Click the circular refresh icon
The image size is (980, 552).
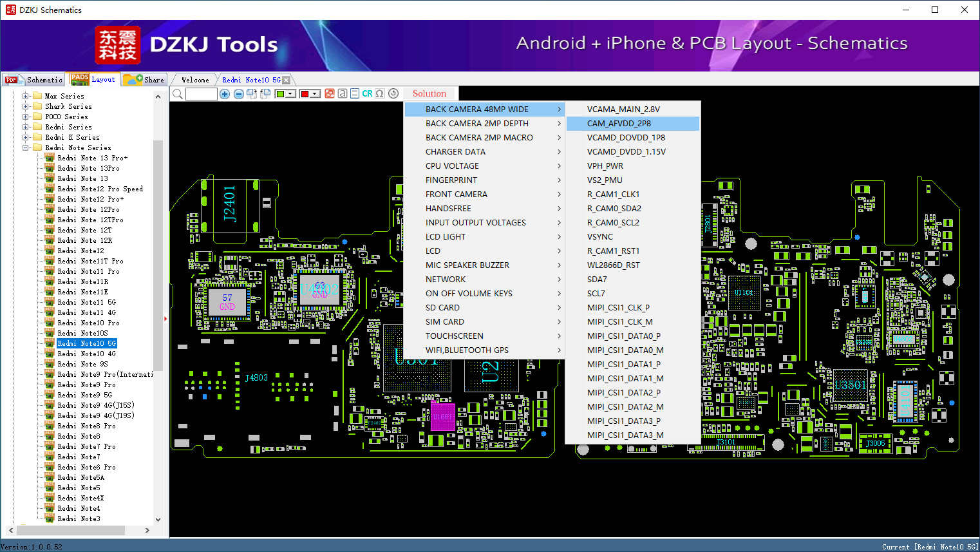click(393, 93)
